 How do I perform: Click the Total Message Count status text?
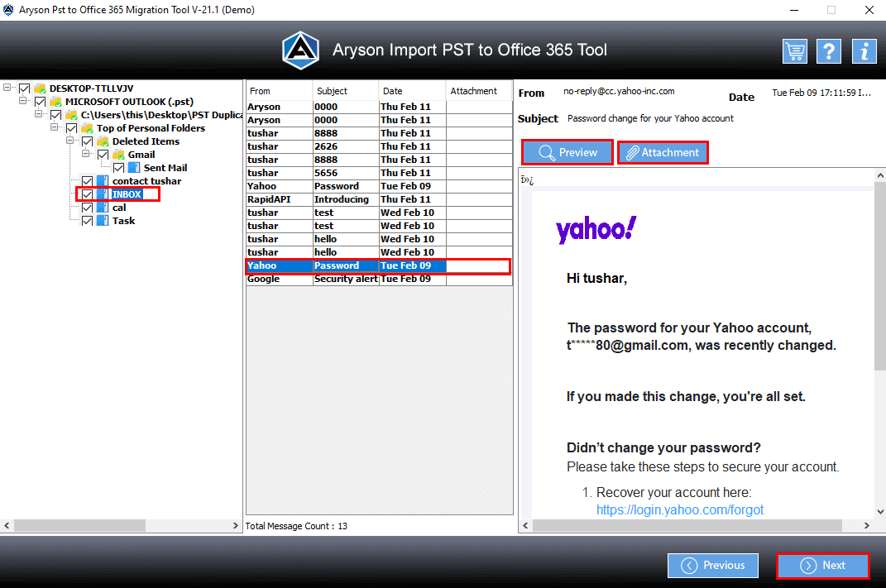296,526
